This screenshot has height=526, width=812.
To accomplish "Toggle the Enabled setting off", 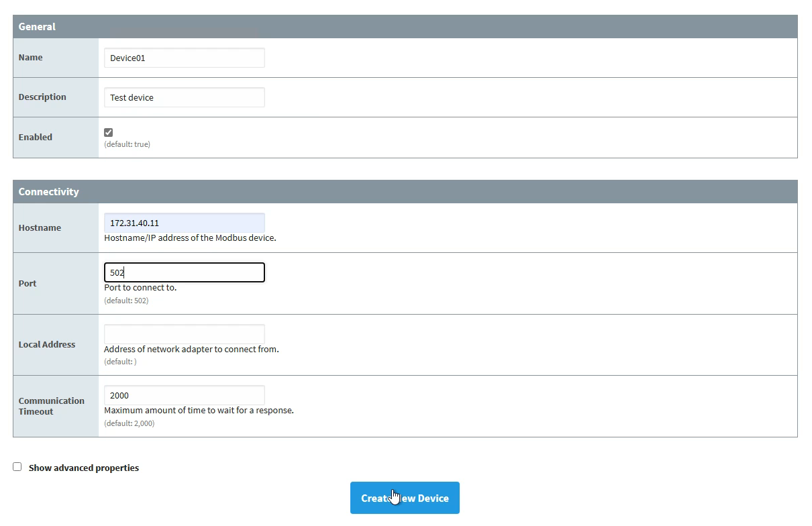I will [x=108, y=132].
